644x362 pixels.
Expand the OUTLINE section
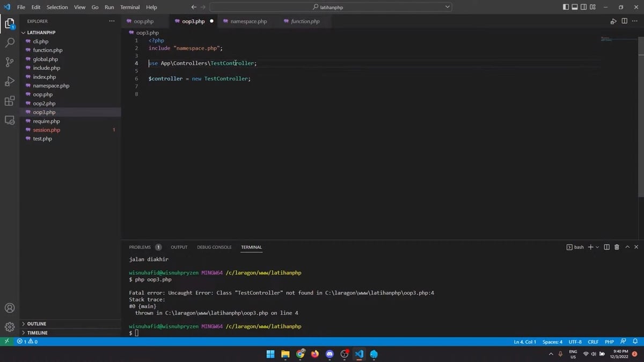(x=38, y=323)
